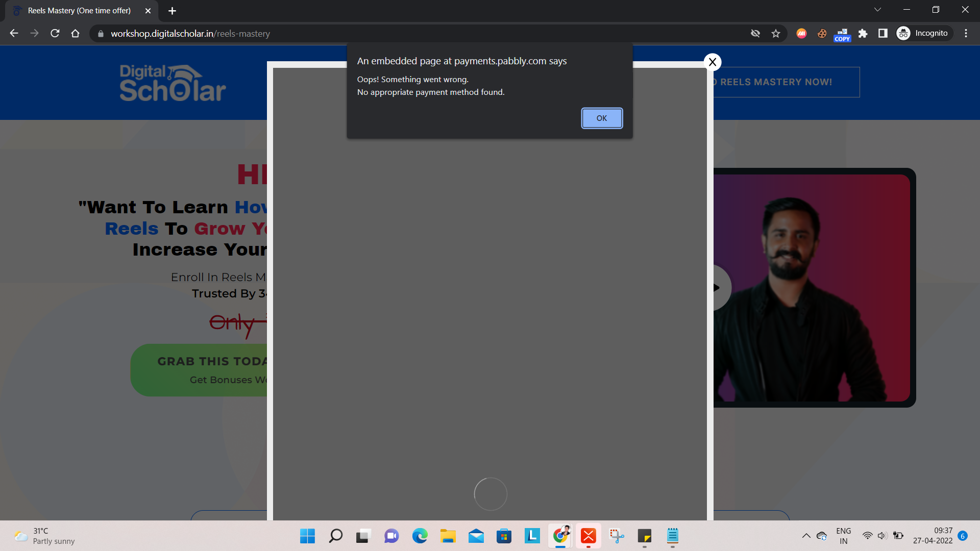Viewport: 980px width, 551px height.
Task: Open the orange-red round extension icon
Action: point(801,34)
